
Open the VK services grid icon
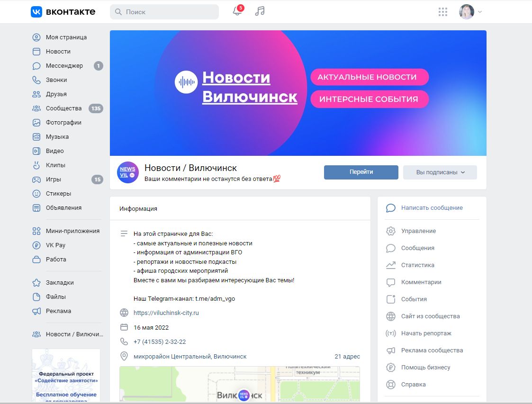(442, 12)
